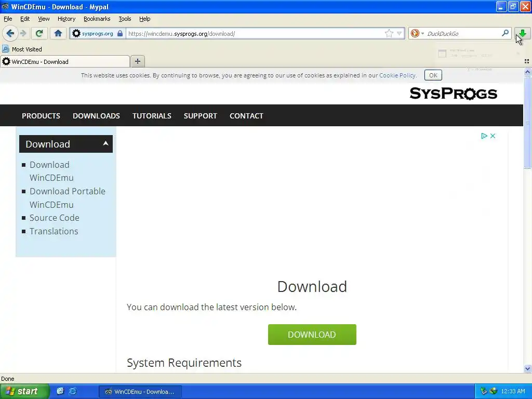Open the Download Portable WinCDEmu link
Screen dimensions: 532x399
pyautogui.click(x=67, y=198)
